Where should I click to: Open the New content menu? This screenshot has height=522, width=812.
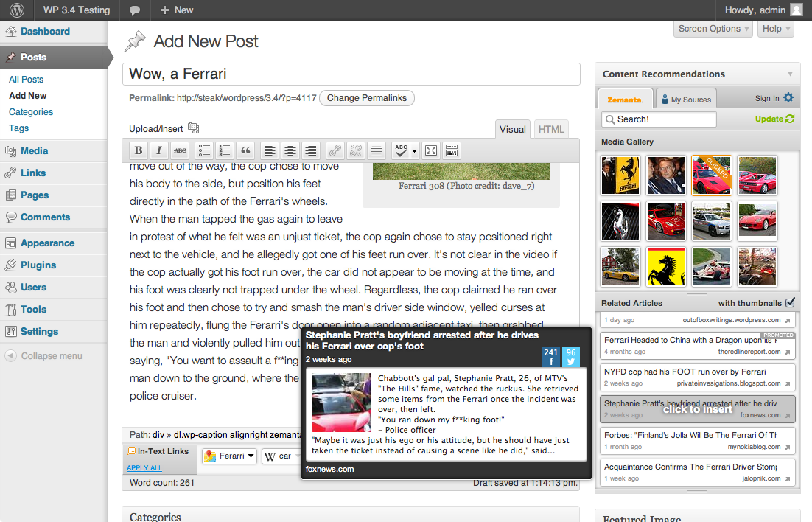(x=177, y=10)
